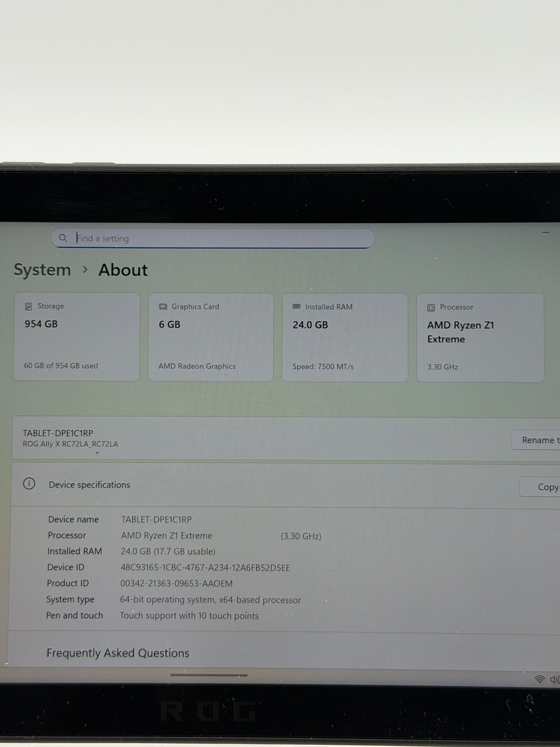Screen dimensions: 560x747
Task: Click the Device ID value 48C93165-1CBC-4767
Action: point(205,568)
